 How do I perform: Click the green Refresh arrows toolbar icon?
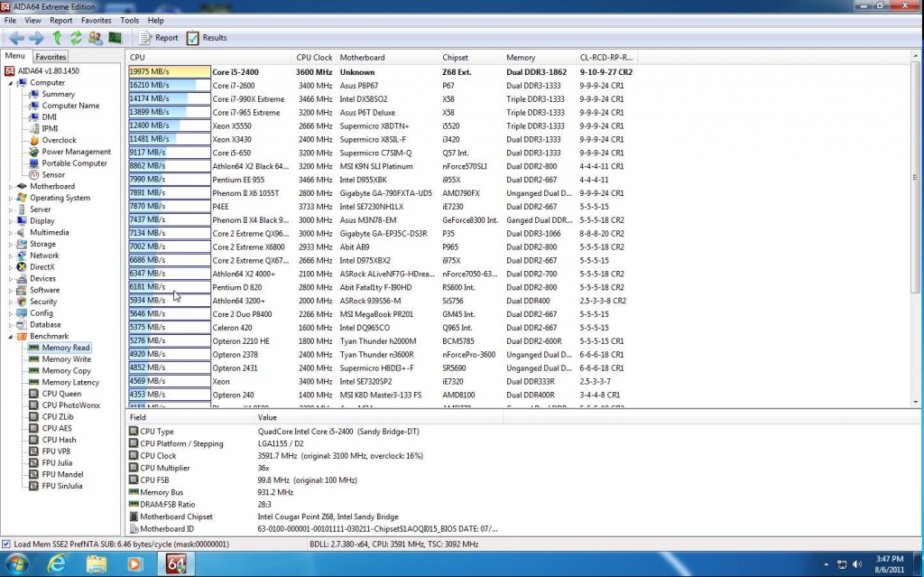click(x=76, y=38)
